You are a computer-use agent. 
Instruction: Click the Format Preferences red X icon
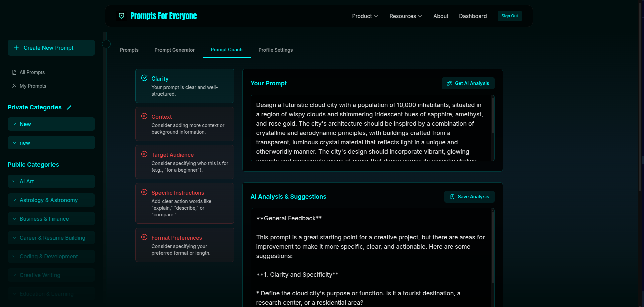click(144, 237)
